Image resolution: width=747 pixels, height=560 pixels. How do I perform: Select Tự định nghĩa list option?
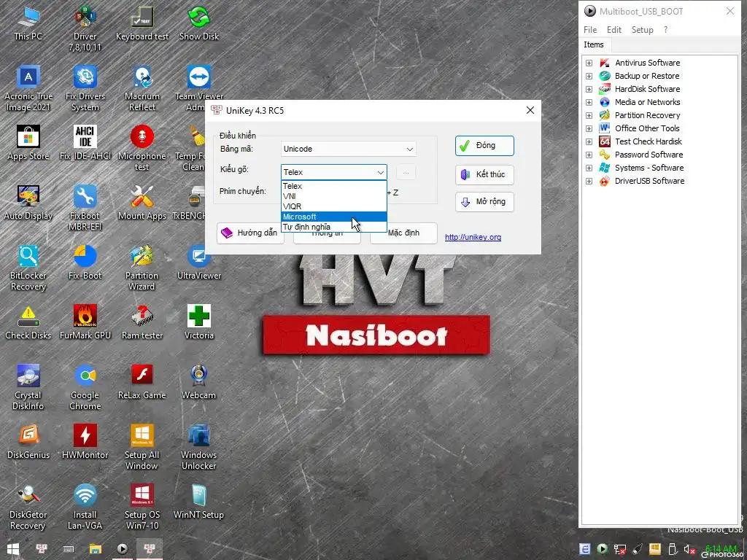[x=334, y=227]
